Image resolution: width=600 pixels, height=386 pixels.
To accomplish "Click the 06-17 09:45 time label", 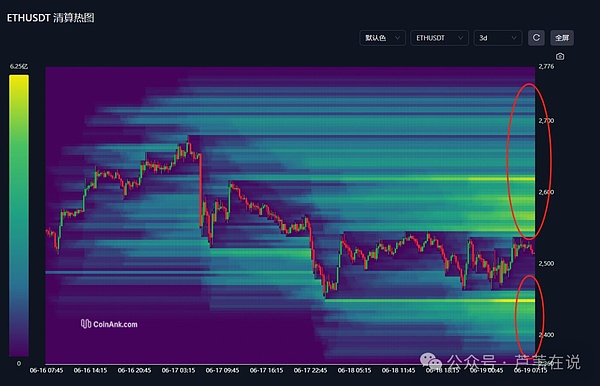I will 222,370.
